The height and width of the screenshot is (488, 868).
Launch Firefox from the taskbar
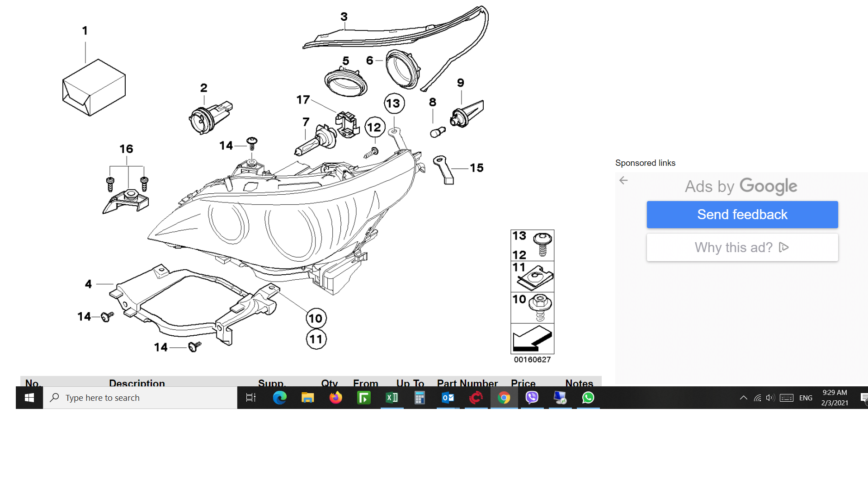coord(335,398)
